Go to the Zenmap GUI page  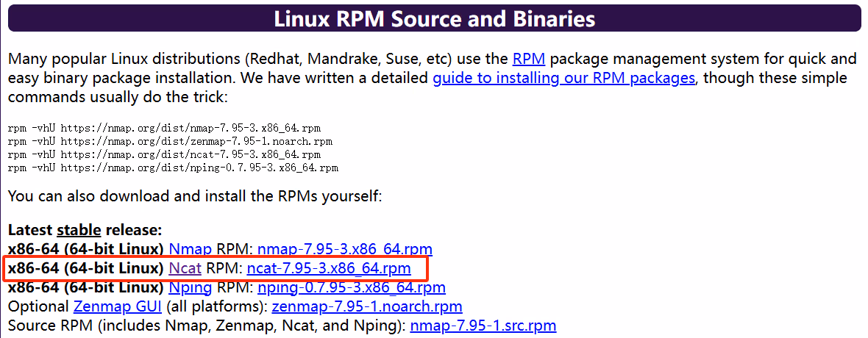tap(118, 306)
